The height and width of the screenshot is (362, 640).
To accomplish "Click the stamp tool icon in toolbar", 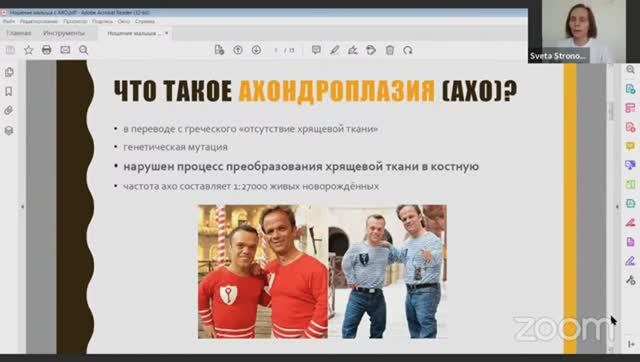I will [371, 50].
